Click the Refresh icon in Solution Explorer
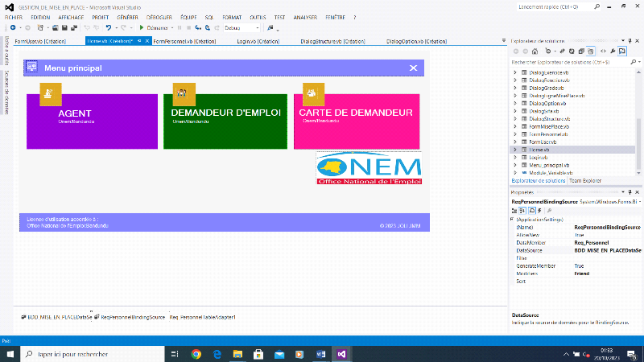Image resolution: width=644 pixels, height=362 pixels. coord(570,51)
